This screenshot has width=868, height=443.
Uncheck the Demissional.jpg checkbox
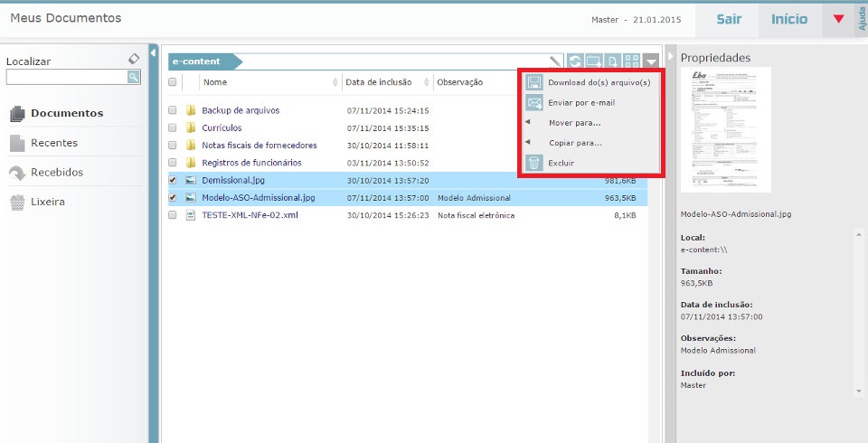click(x=173, y=181)
